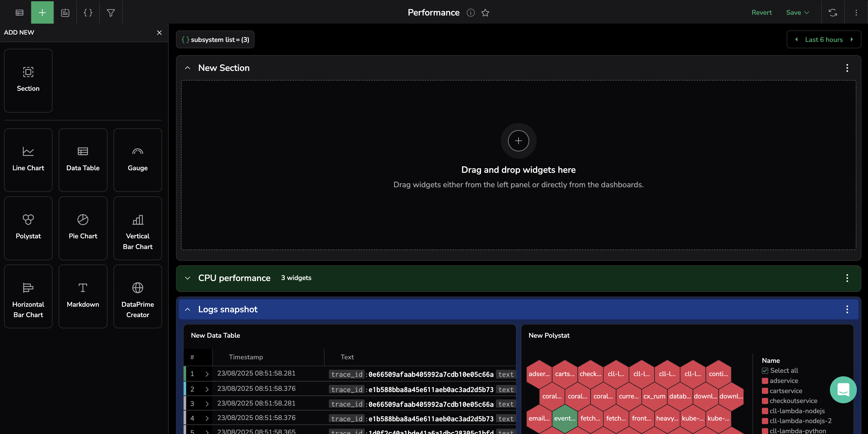
Task: Select the Data Table widget tile
Action: tap(83, 160)
